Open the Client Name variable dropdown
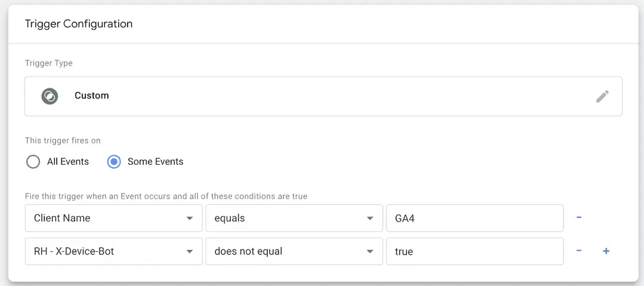Viewport: 644px width, 286px height. coord(114,218)
